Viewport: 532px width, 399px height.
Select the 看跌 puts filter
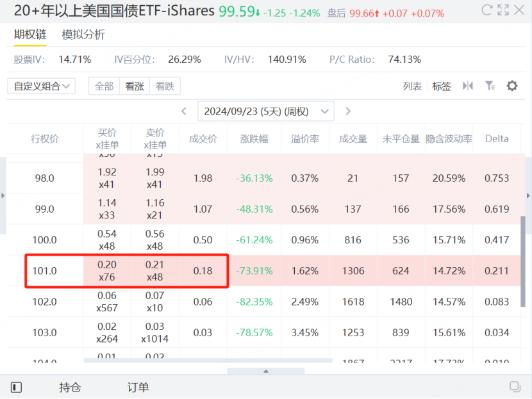tap(165, 86)
